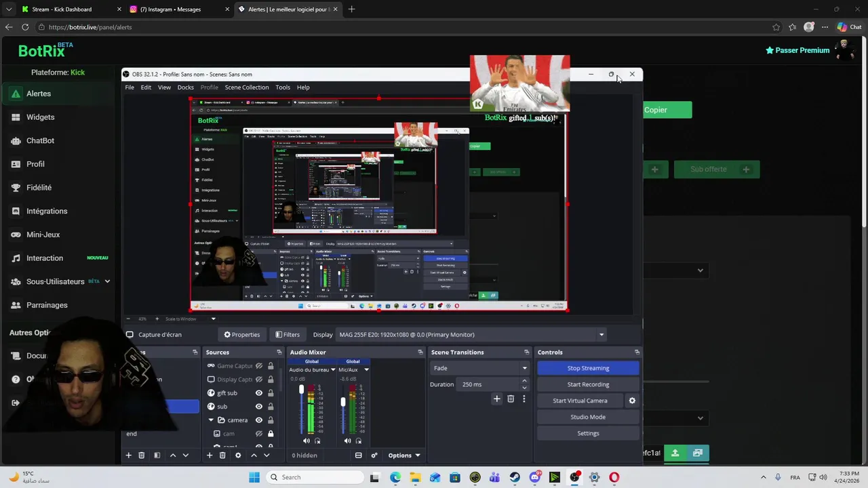Unlock the cam source
Screen dimensions: 868x488
pos(271,434)
